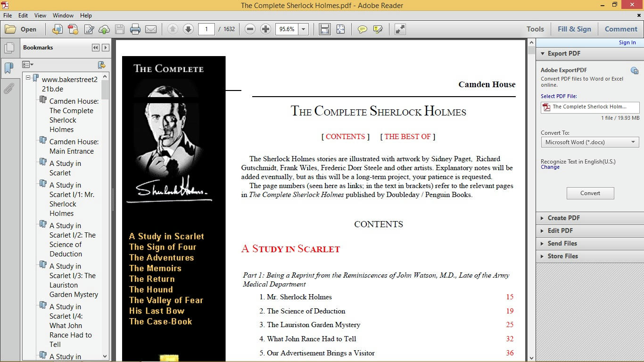Zoom in with the plus button
644x362 pixels.
pos(266,29)
